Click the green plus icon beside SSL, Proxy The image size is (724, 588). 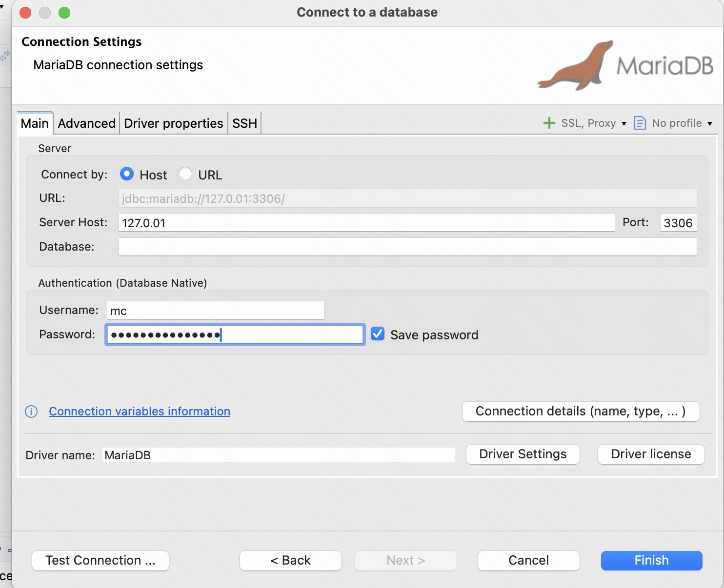click(x=549, y=123)
